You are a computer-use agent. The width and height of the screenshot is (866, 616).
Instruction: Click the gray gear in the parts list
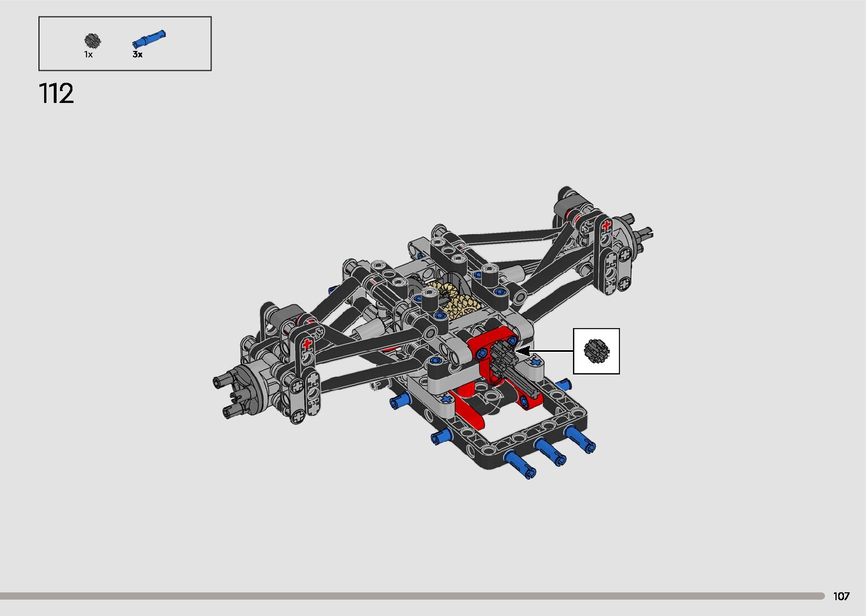pos(92,41)
